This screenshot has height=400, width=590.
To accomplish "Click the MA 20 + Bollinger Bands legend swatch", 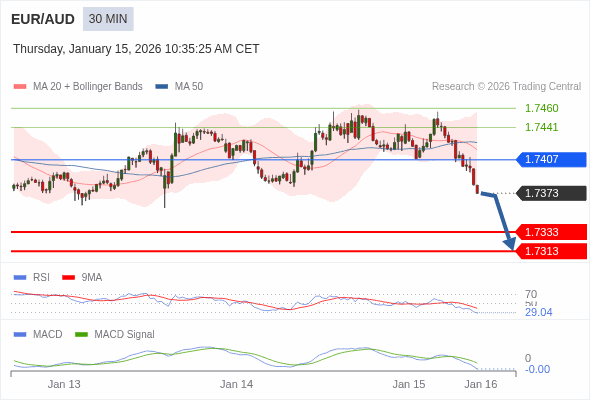I will [x=20, y=87].
